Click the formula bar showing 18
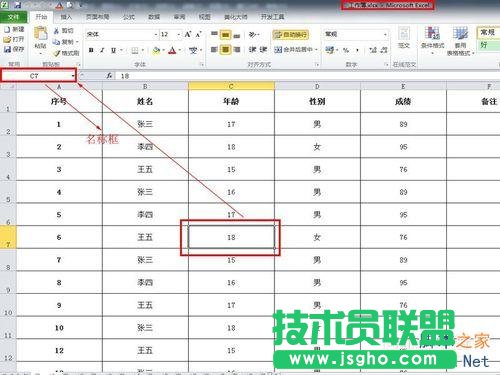The image size is (500, 375). coord(308,76)
